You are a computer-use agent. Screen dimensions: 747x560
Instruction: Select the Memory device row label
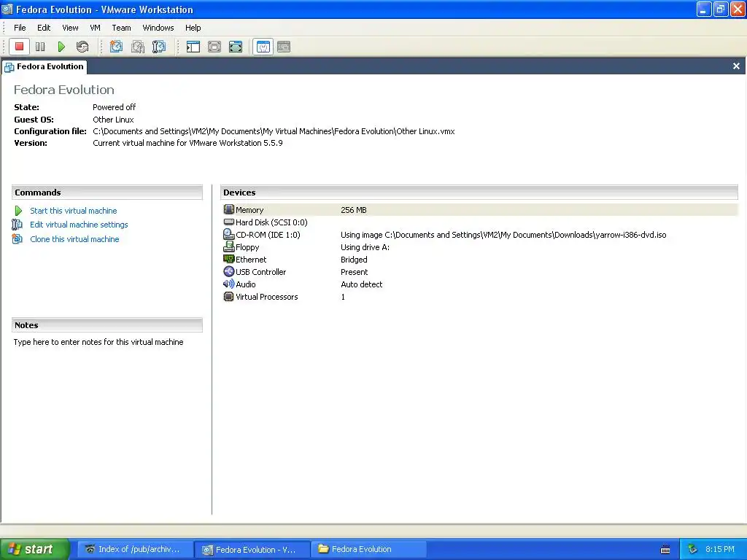click(x=249, y=210)
